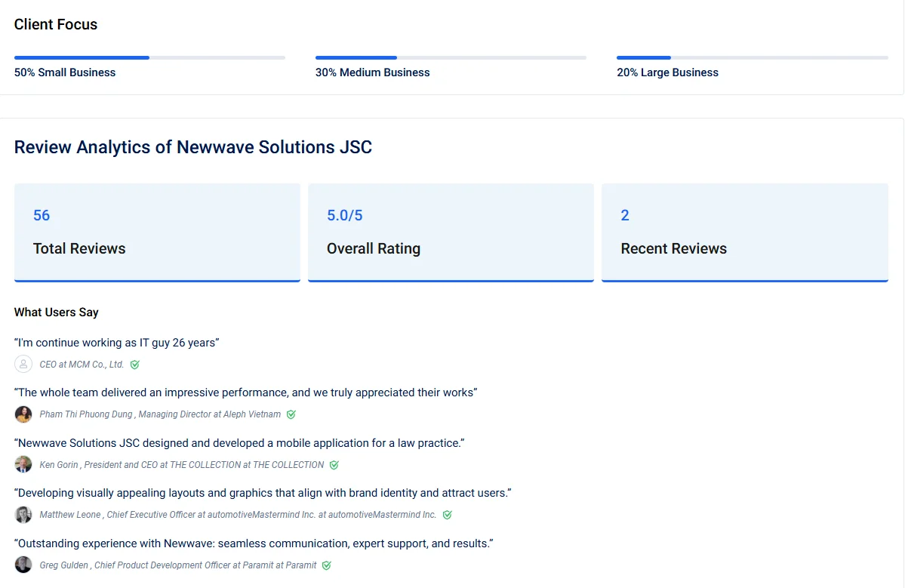Click the verified badge next to MCM Co., Ltd.
Viewport: 905px width, 588px height.
click(x=134, y=364)
